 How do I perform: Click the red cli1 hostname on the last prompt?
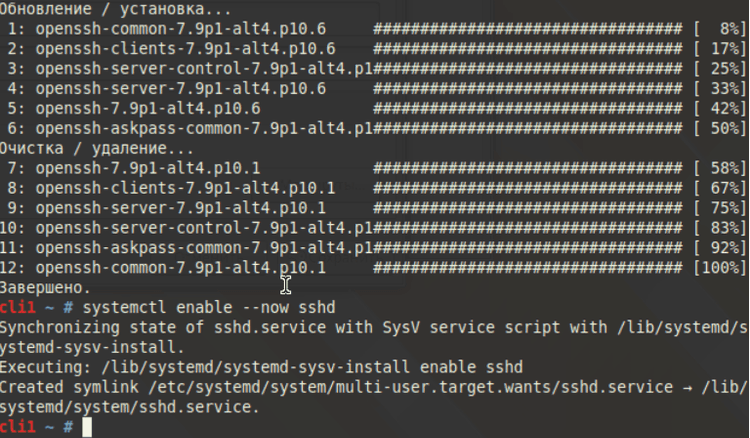coord(18,427)
